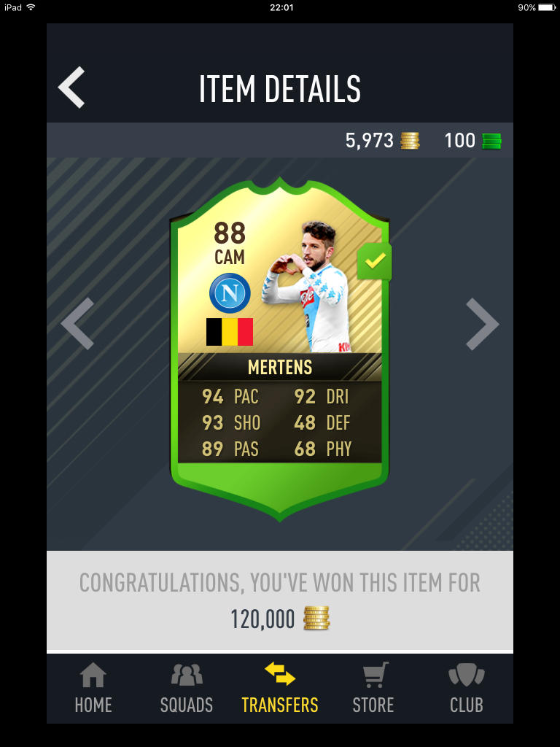Tap the Belgium flag on the card
This screenshot has height=747, width=560.
point(230,332)
